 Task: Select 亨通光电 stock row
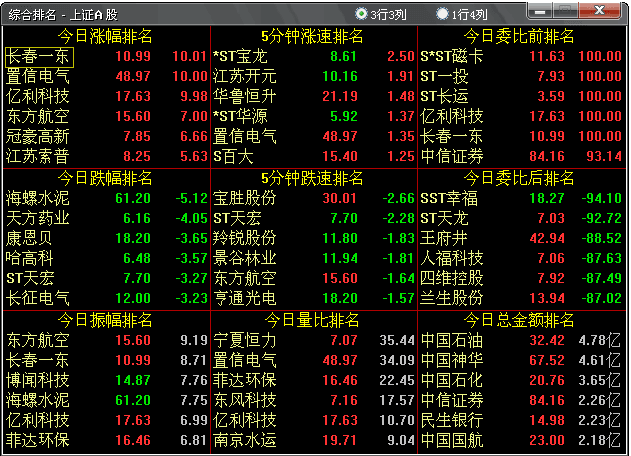point(313,298)
